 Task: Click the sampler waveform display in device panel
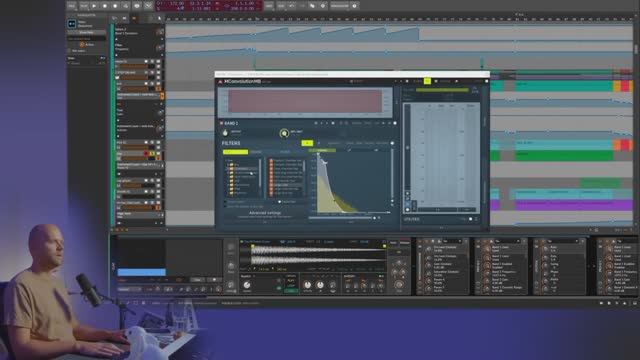click(x=313, y=255)
